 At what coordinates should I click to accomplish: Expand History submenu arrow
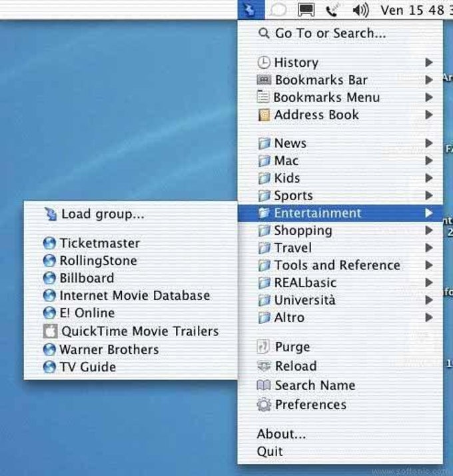pos(429,63)
